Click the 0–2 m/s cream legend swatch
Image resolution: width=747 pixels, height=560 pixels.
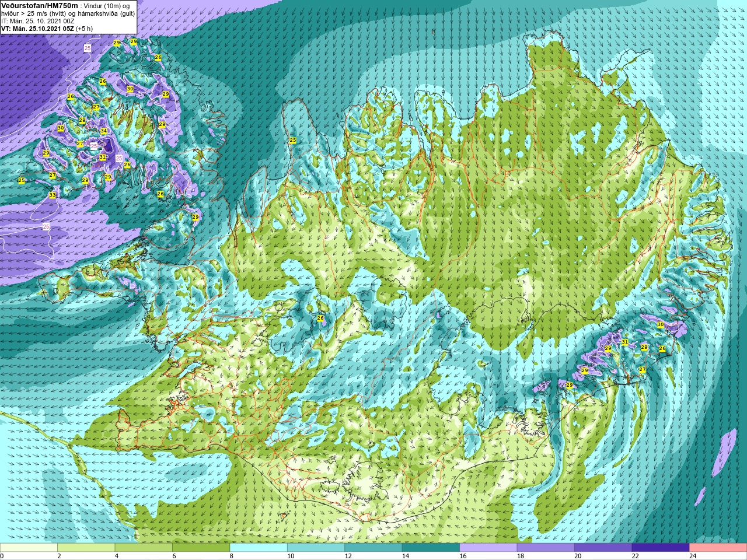pyautogui.click(x=29, y=548)
